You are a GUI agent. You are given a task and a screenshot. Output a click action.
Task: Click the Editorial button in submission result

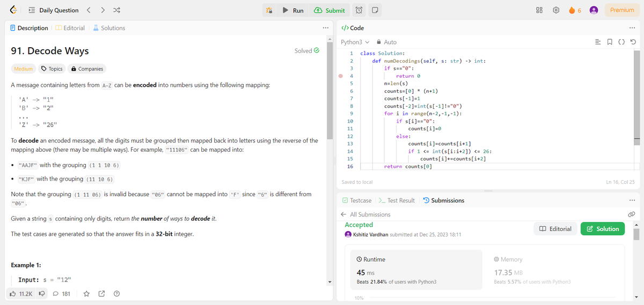pos(555,229)
